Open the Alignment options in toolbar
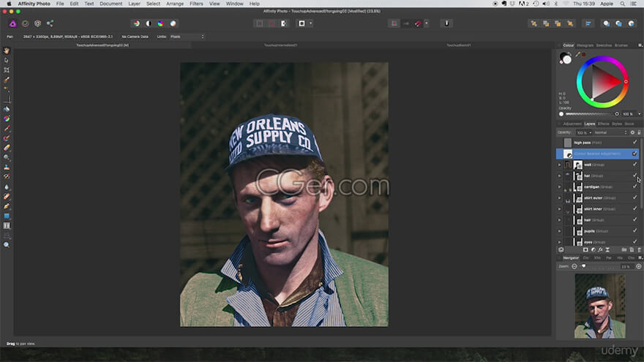 click(588, 24)
